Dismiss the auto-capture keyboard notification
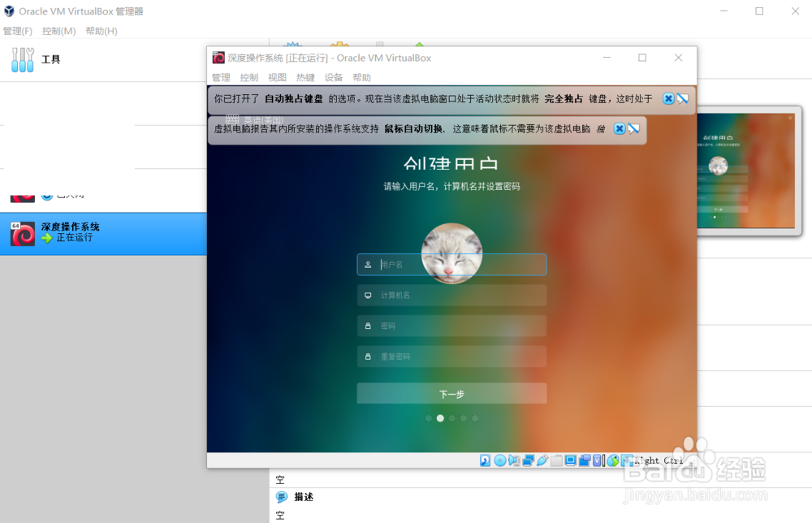The image size is (812, 523). pos(668,98)
